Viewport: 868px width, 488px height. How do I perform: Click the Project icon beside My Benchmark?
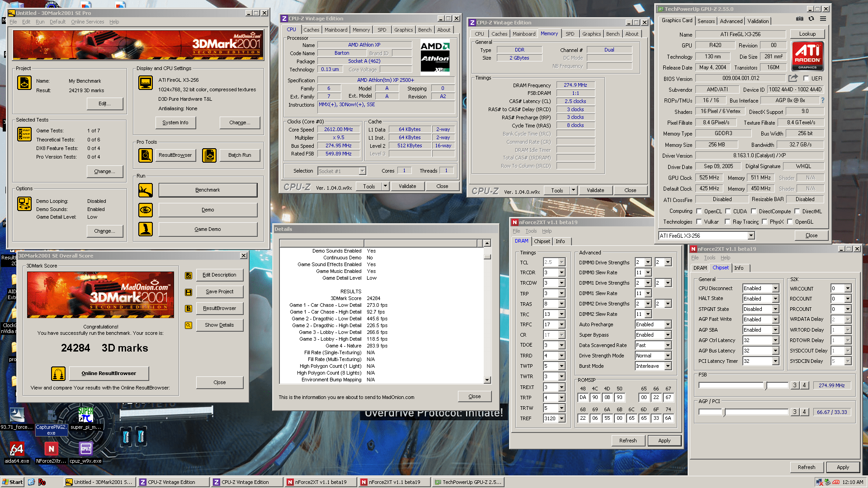[24, 83]
